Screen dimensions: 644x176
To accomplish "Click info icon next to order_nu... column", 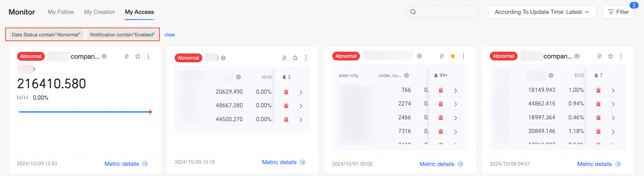I will pyautogui.click(x=407, y=75).
